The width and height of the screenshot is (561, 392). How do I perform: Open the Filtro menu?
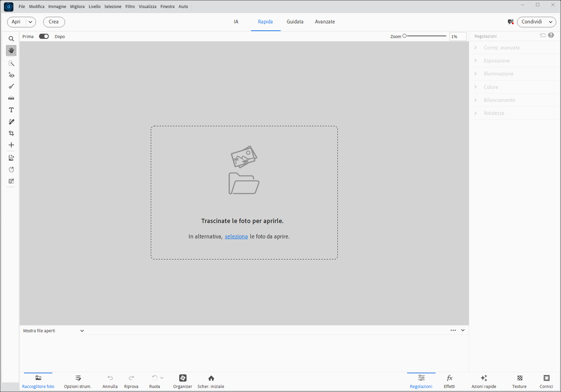click(x=130, y=7)
